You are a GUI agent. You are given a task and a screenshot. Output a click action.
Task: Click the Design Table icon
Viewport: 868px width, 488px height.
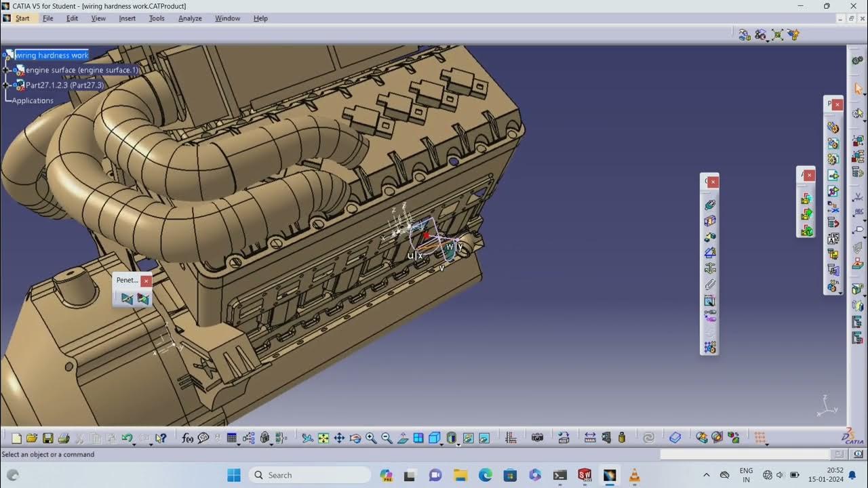(231, 439)
